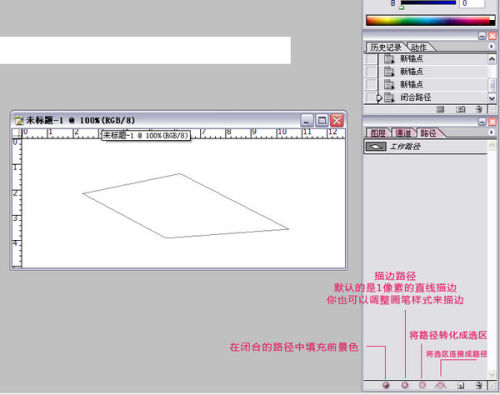500x395 pixels.
Task: Create new document from current history state
Action: tap(440, 109)
